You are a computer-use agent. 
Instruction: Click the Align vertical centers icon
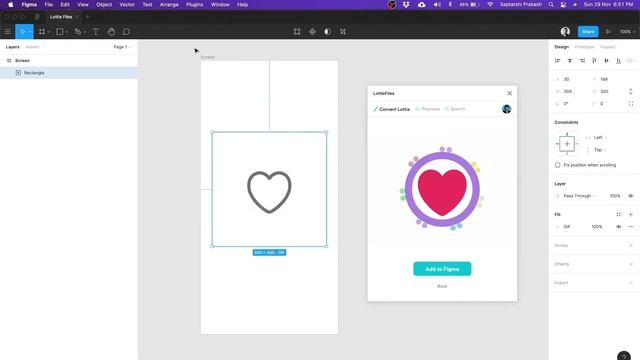[x=607, y=60]
